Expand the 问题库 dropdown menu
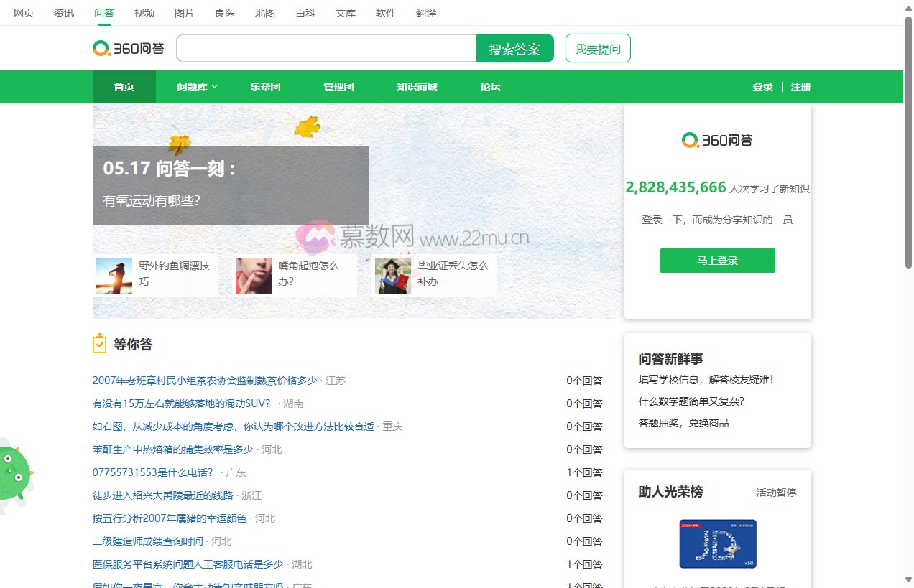 click(197, 87)
